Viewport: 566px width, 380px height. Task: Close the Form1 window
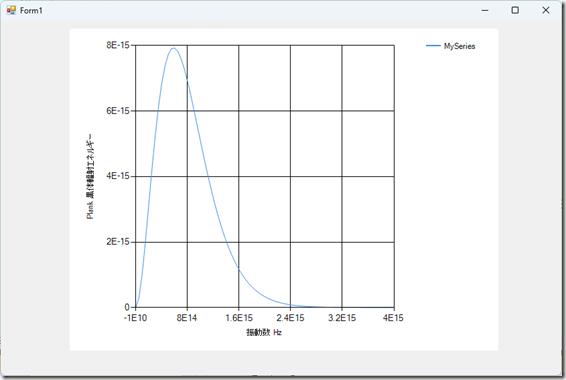[546, 10]
